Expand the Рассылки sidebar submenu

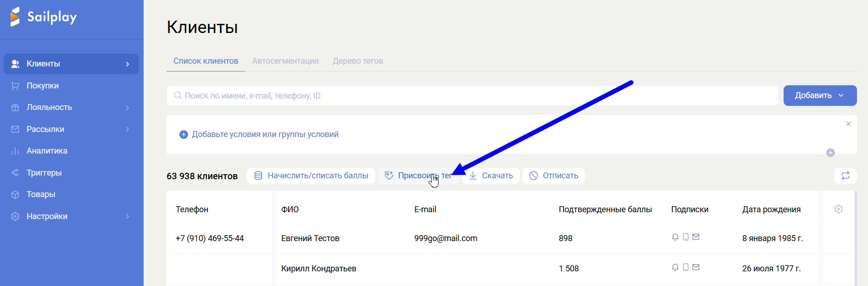coord(71,129)
